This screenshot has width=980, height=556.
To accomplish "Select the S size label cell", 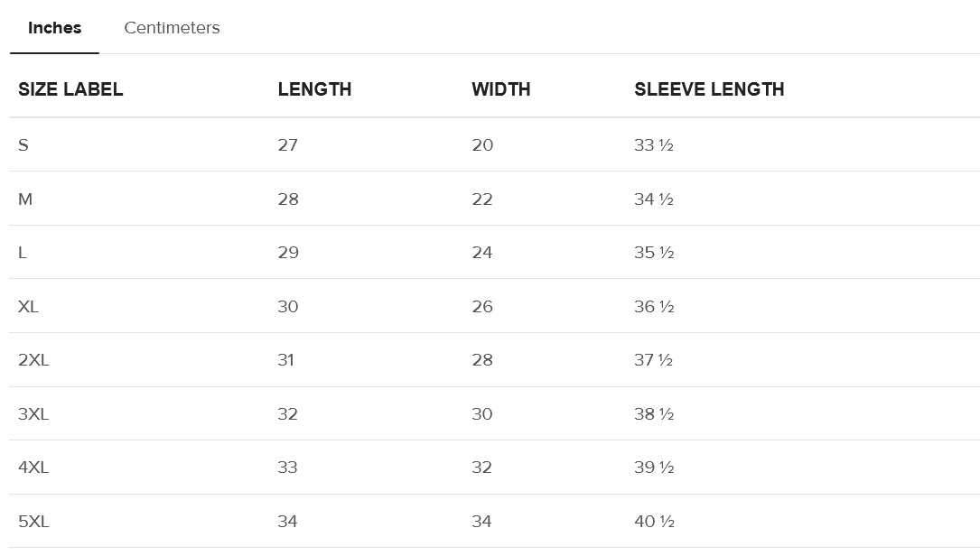I will tap(23, 145).
